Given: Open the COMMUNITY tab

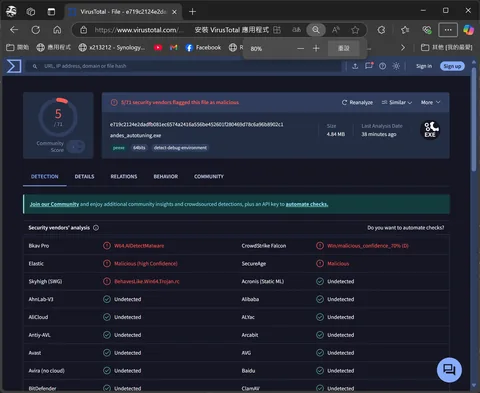Looking at the screenshot, I should coord(209,176).
